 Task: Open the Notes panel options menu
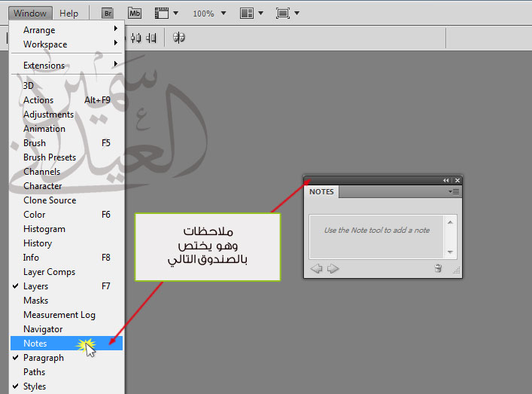(x=454, y=191)
